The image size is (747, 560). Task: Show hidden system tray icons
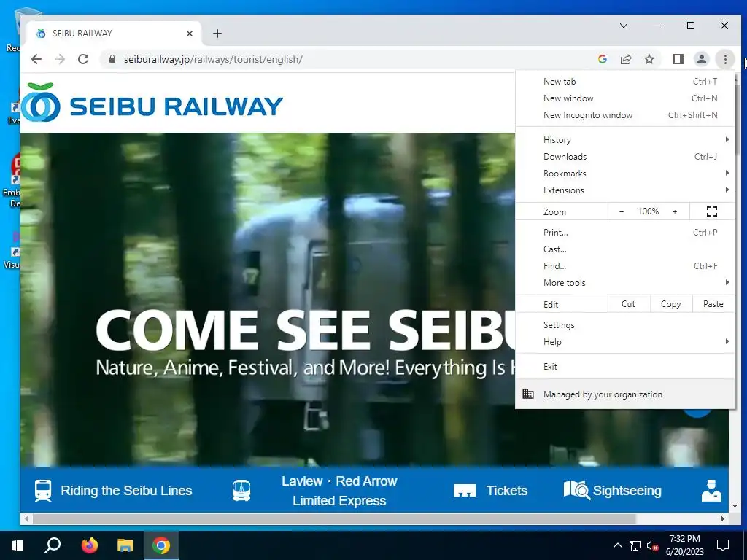(617, 545)
